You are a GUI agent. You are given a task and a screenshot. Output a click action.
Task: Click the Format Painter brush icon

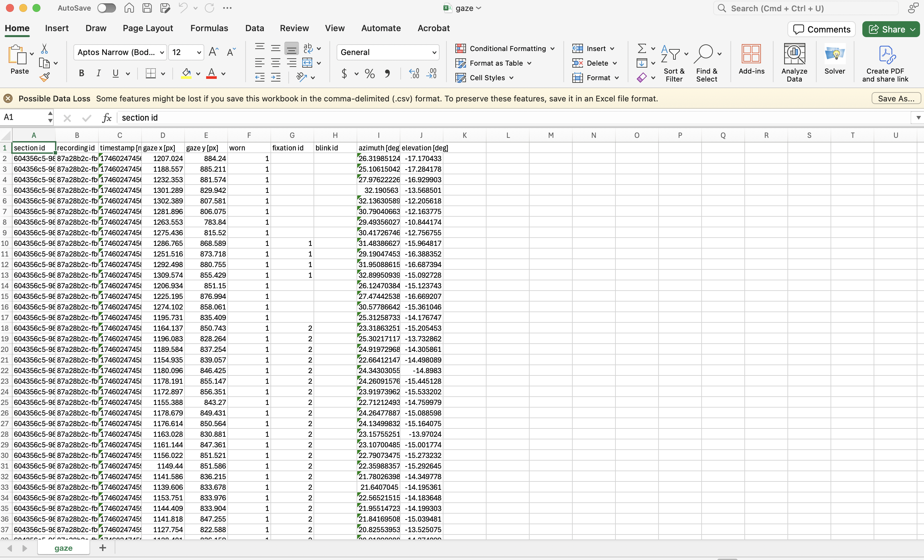tap(44, 77)
